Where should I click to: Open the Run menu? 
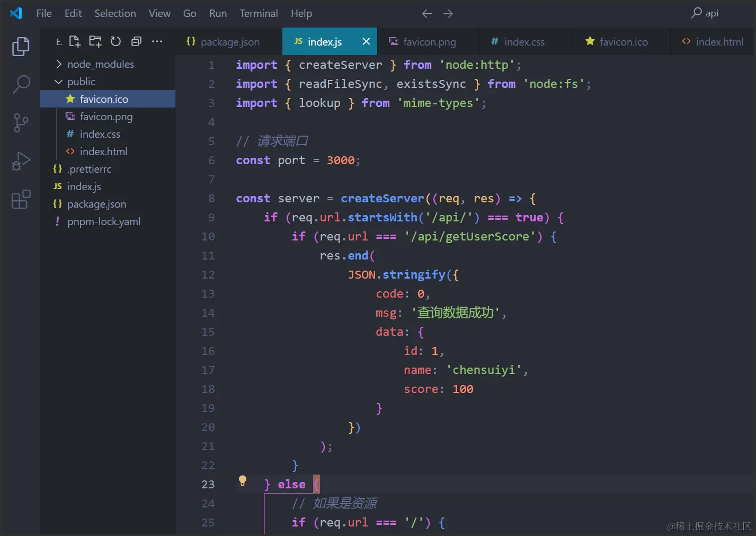(x=218, y=13)
